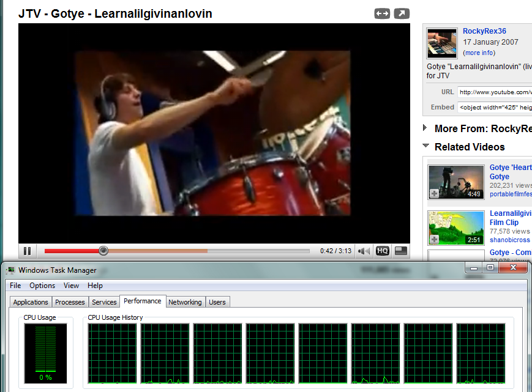This screenshot has width=532, height=392.
Task: Open Task Manager Help menu
Action: tap(95, 286)
